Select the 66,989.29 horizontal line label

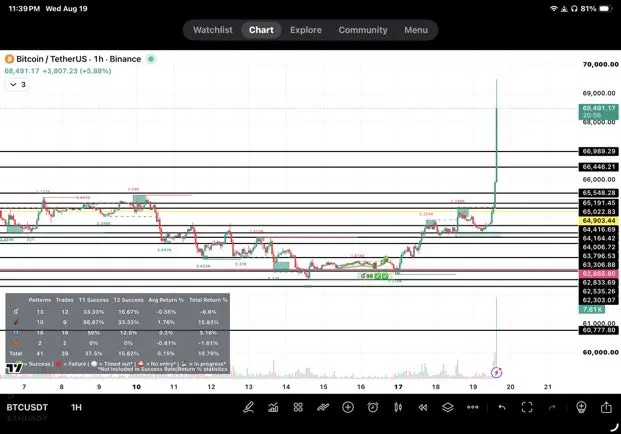[x=598, y=151]
